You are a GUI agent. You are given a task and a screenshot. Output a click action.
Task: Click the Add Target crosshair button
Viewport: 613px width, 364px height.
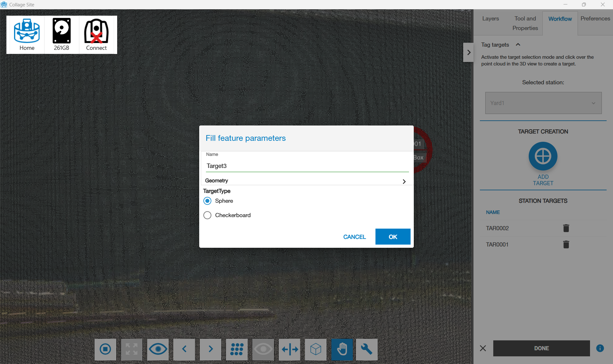tap(543, 156)
